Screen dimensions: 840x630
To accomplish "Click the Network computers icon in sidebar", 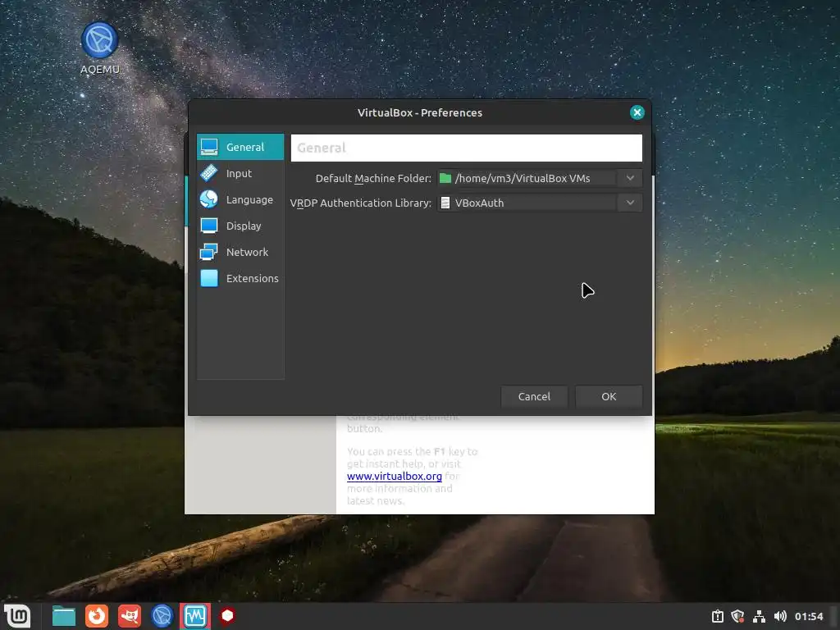I will click(209, 252).
